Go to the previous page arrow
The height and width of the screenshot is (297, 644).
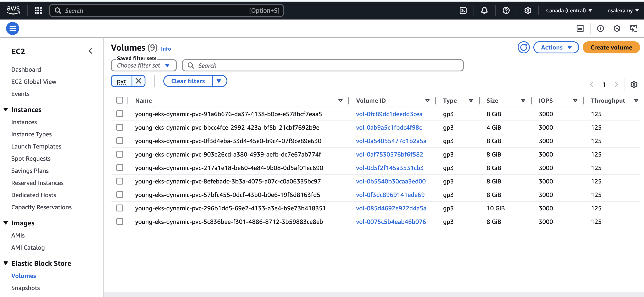(x=592, y=84)
